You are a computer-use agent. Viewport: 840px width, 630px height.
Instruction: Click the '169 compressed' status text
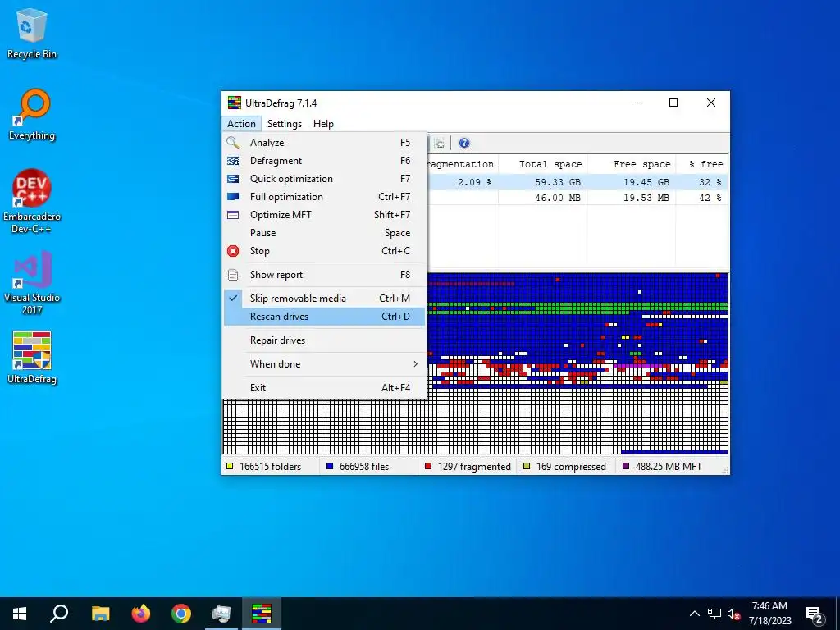pos(571,467)
